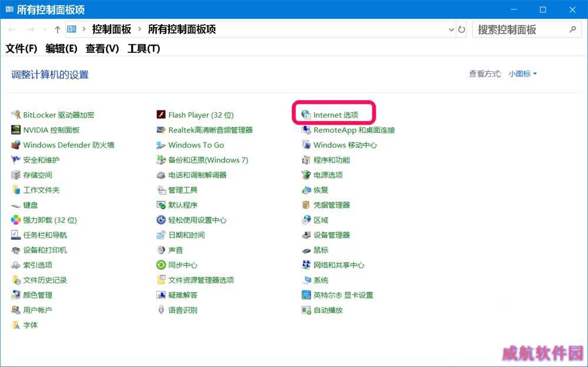This screenshot has height=367, width=588.
Task: Open the 声音 speaker icon
Action: 161,250
